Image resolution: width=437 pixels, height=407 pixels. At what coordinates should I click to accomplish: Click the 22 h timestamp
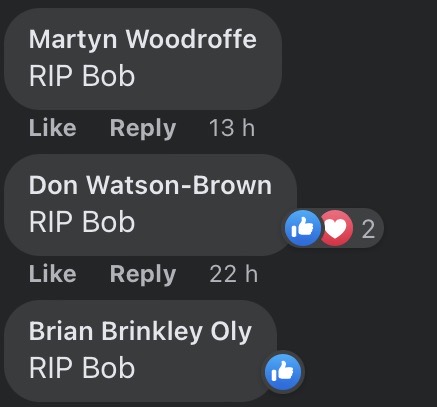click(x=234, y=274)
